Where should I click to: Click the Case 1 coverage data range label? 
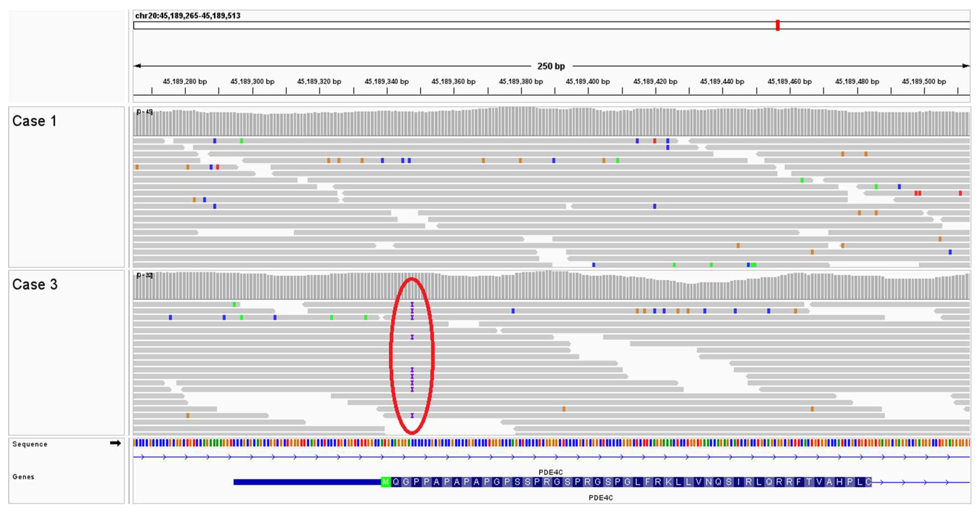144,112
